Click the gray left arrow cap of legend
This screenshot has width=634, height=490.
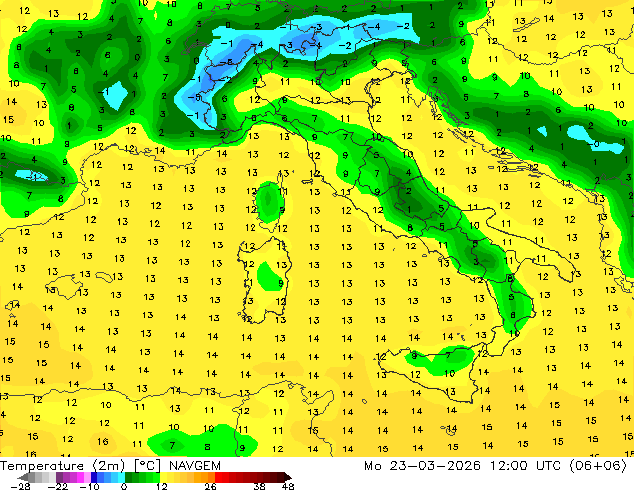(x=23, y=477)
